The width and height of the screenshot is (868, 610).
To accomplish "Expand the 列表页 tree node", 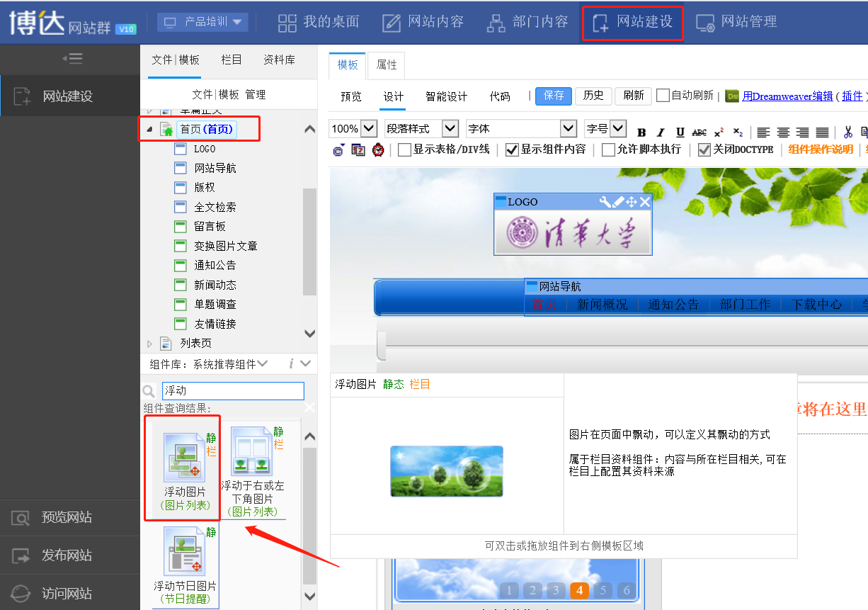I will click(149, 344).
